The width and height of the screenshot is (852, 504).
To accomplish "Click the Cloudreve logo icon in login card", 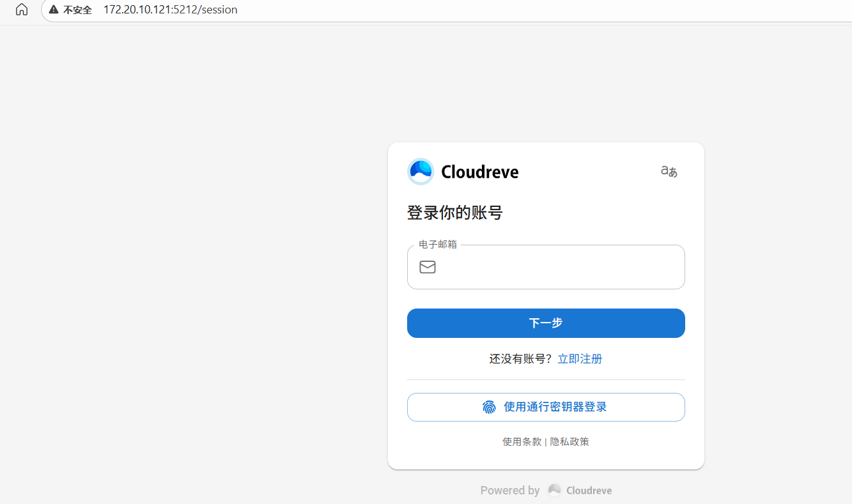I will (421, 171).
